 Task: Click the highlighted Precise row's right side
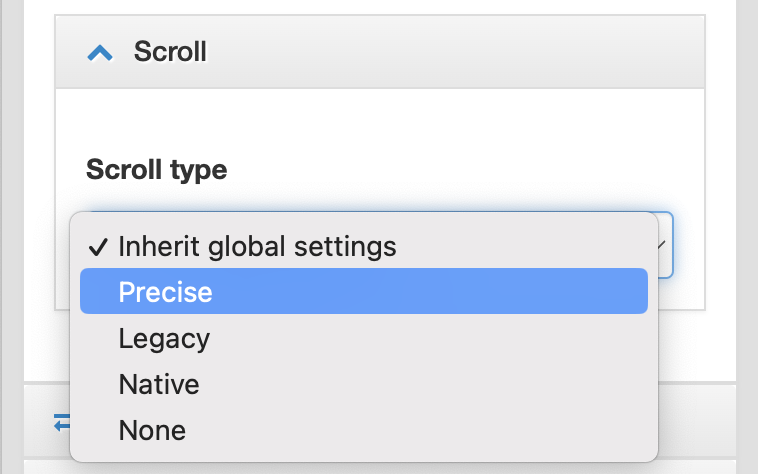(x=560, y=292)
